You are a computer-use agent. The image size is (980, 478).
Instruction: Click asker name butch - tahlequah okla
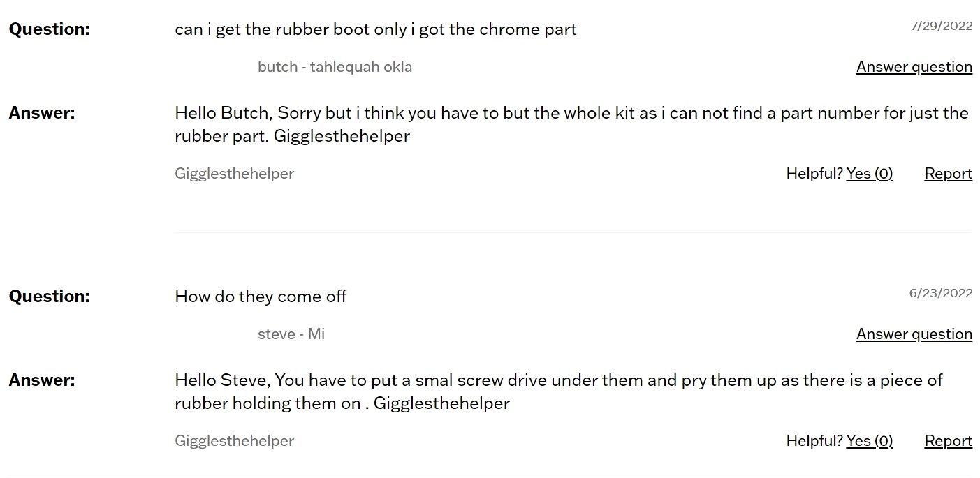(x=335, y=67)
